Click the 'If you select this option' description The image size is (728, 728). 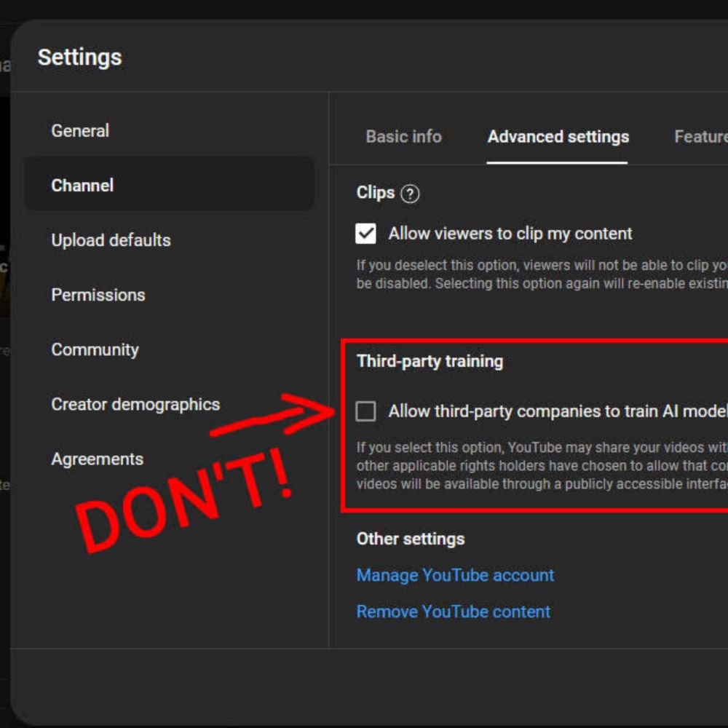click(542, 466)
